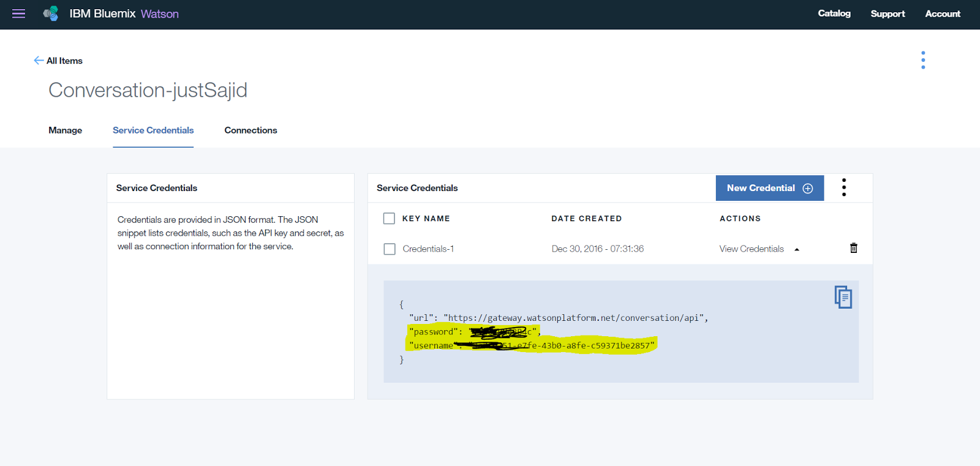Click the IBM Bluemix Watson title

pyautogui.click(x=124, y=13)
